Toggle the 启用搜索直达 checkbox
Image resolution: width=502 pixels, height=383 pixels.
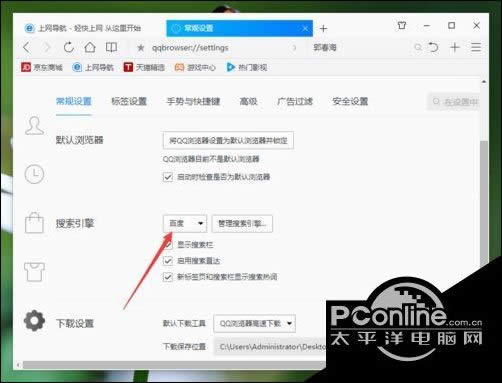click(x=168, y=261)
